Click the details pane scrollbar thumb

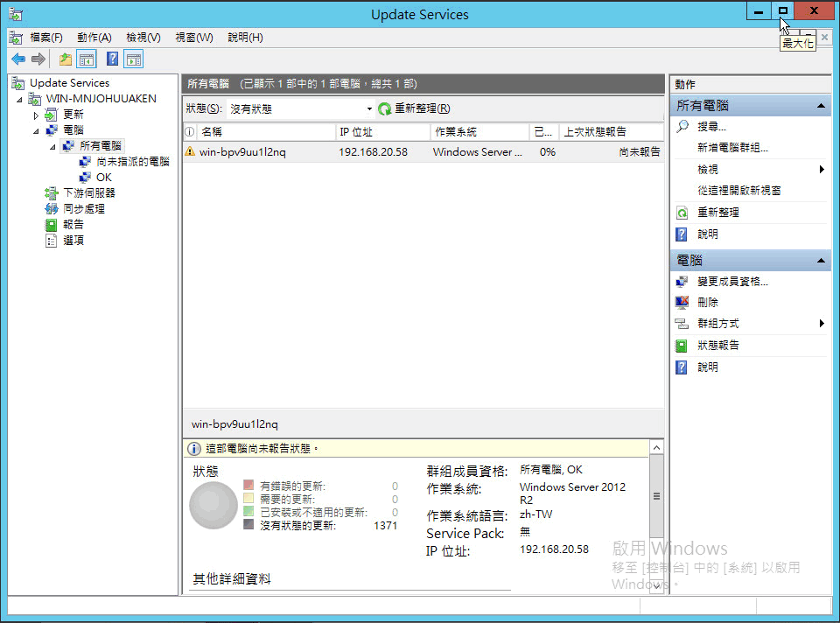click(x=657, y=496)
